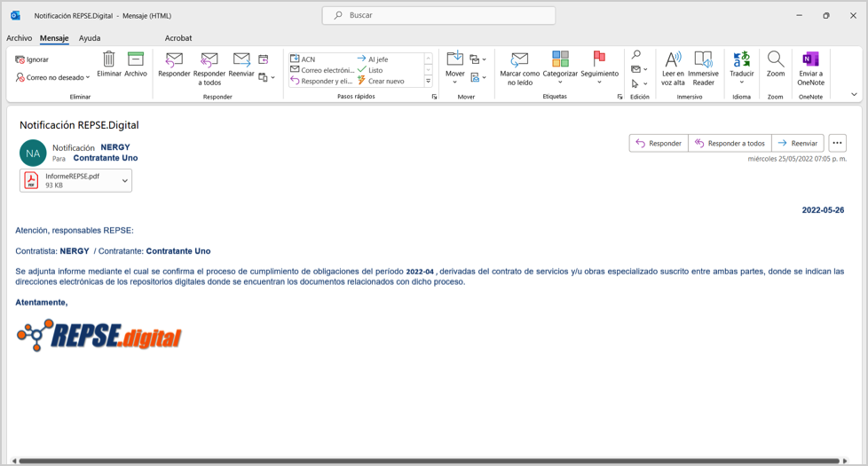Select the Responder y eli... quick step

click(321, 81)
